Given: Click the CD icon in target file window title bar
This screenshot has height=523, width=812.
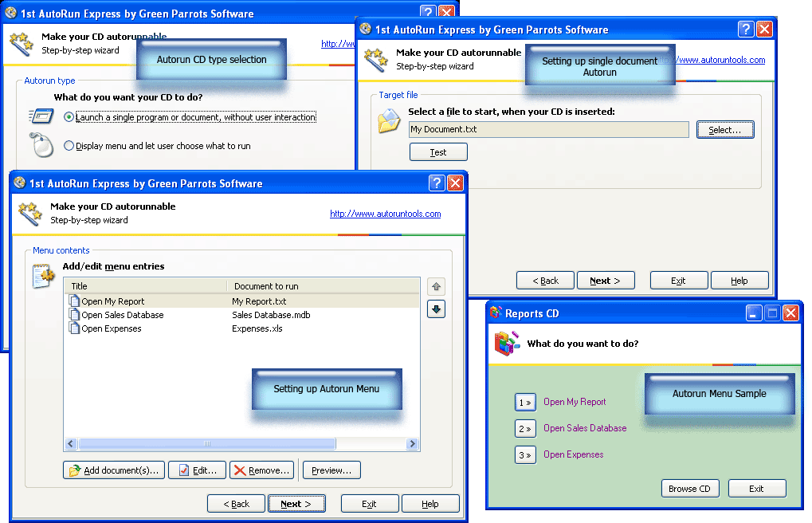Looking at the screenshot, I should coord(365,29).
